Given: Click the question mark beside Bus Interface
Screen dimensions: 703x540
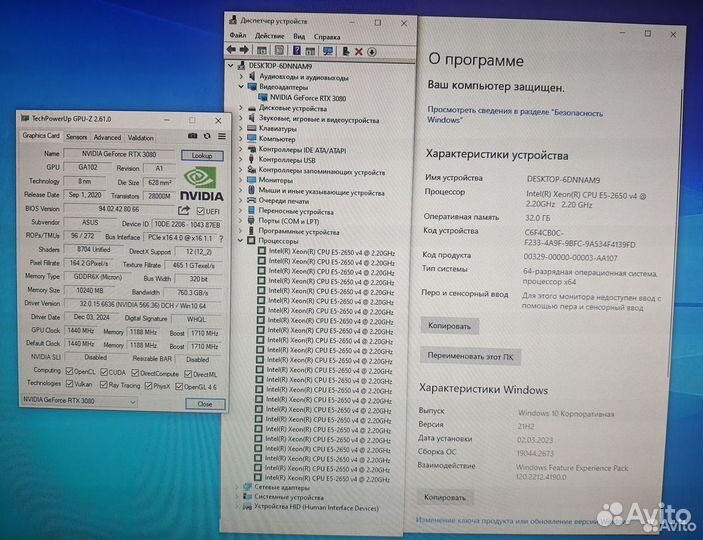Looking at the screenshot, I should pos(221,239).
